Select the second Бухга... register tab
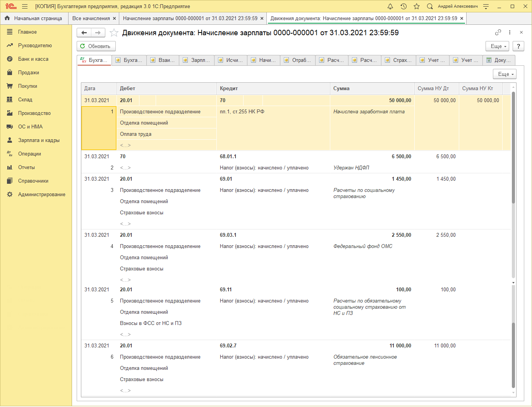The height and width of the screenshot is (407, 532). click(129, 60)
